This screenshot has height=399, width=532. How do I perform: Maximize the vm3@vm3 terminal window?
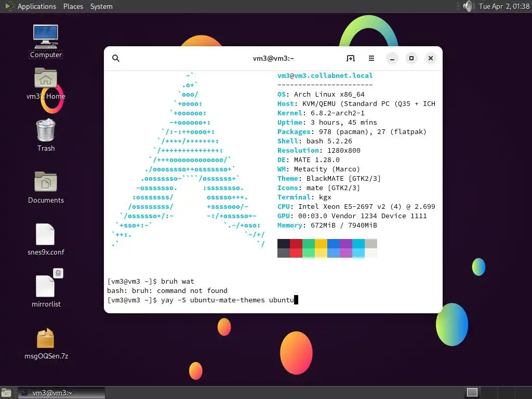click(411, 58)
